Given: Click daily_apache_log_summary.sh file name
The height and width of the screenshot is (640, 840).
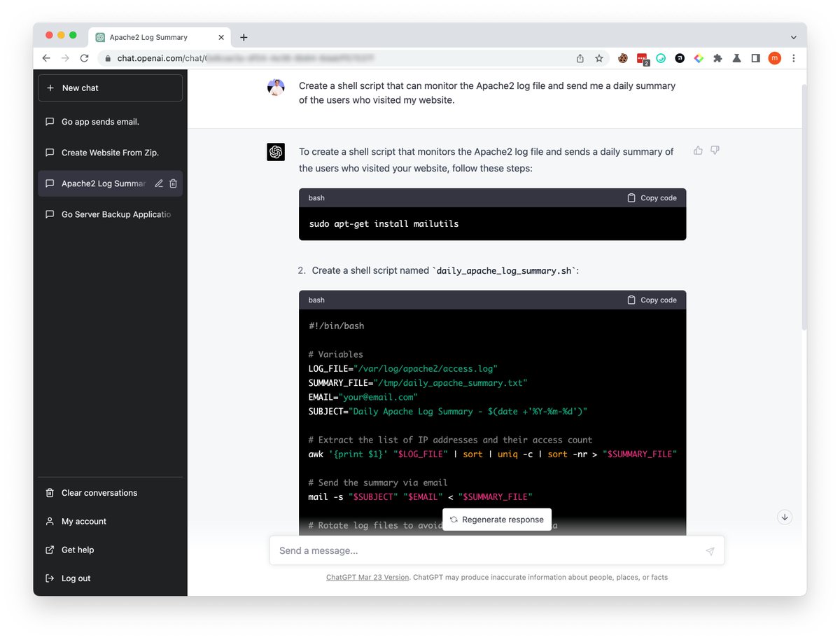Looking at the screenshot, I should click(505, 271).
